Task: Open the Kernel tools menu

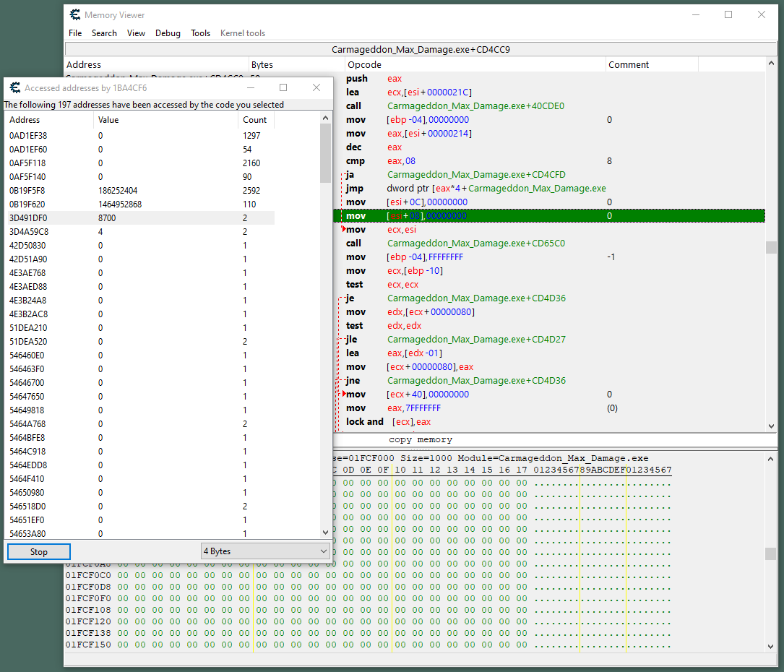Action: pyautogui.click(x=242, y=33)
